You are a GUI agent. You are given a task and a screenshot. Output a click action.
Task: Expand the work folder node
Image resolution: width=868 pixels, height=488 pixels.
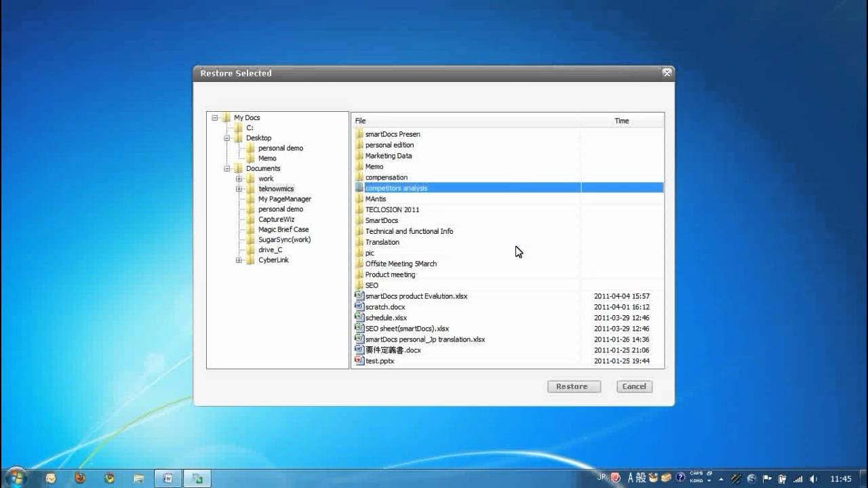(239, 179)
